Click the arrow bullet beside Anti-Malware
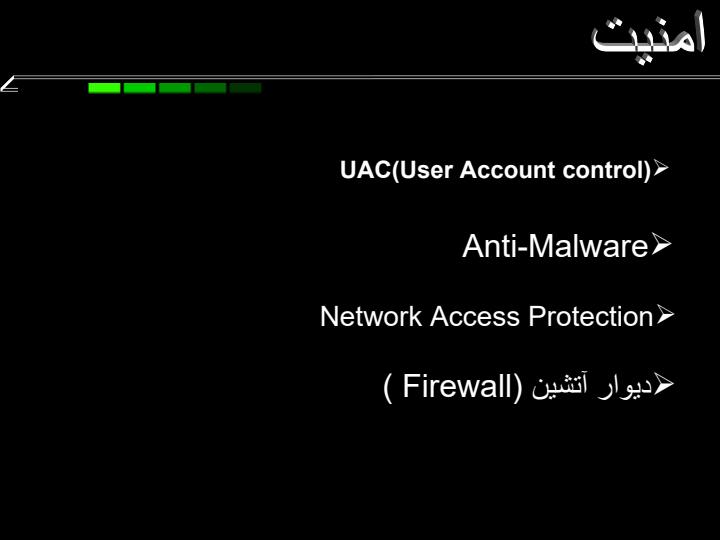The image size is (720, 540). (x=660, y=244)
